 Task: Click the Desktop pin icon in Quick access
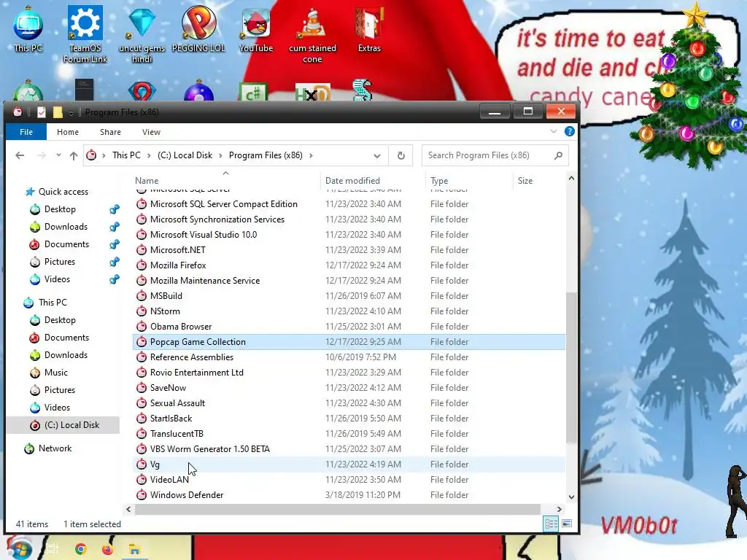pyautogui.click(x=115, y=209)
